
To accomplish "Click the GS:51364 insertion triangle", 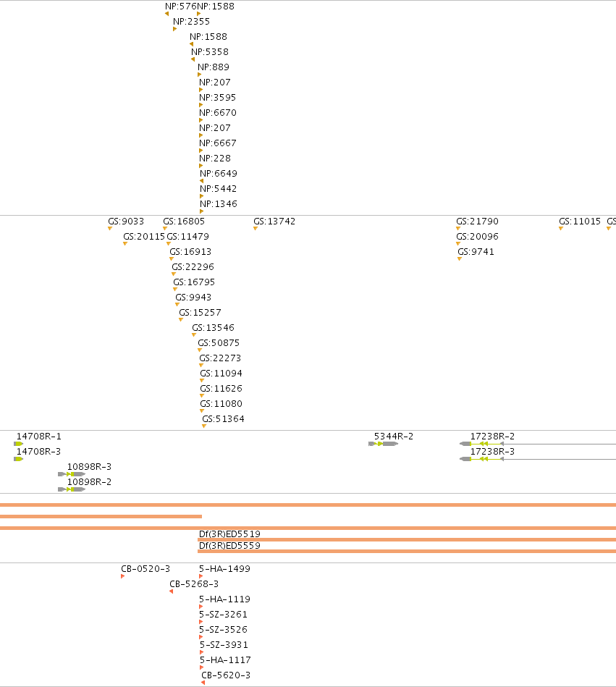I will (x=204, y=426).
